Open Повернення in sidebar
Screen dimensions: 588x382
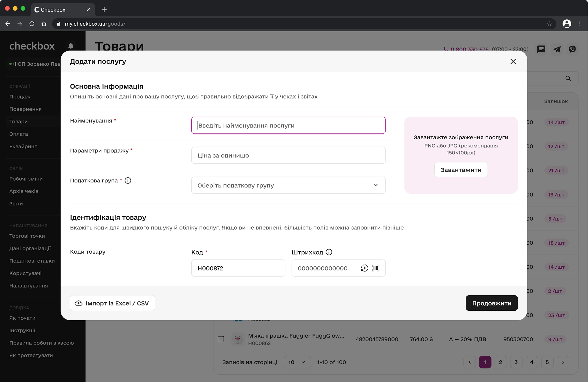(25, 109)
